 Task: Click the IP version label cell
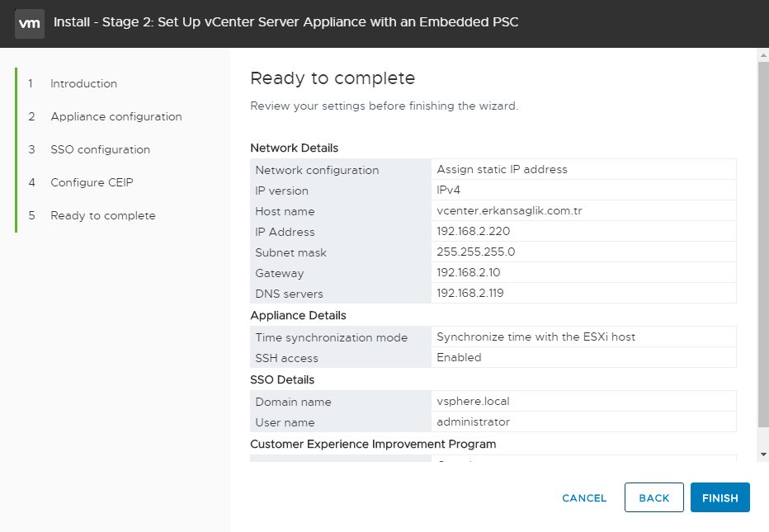point(341,191)
